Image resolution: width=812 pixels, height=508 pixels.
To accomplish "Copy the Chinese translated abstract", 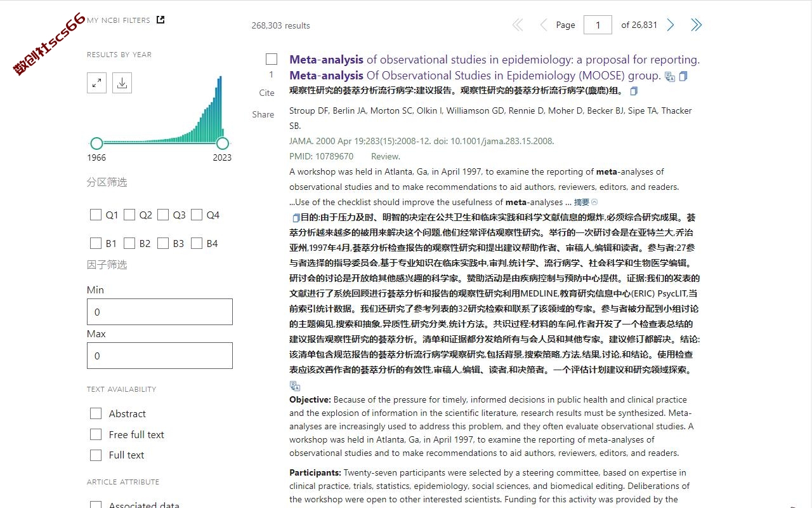I will click(x=296, y=218).
